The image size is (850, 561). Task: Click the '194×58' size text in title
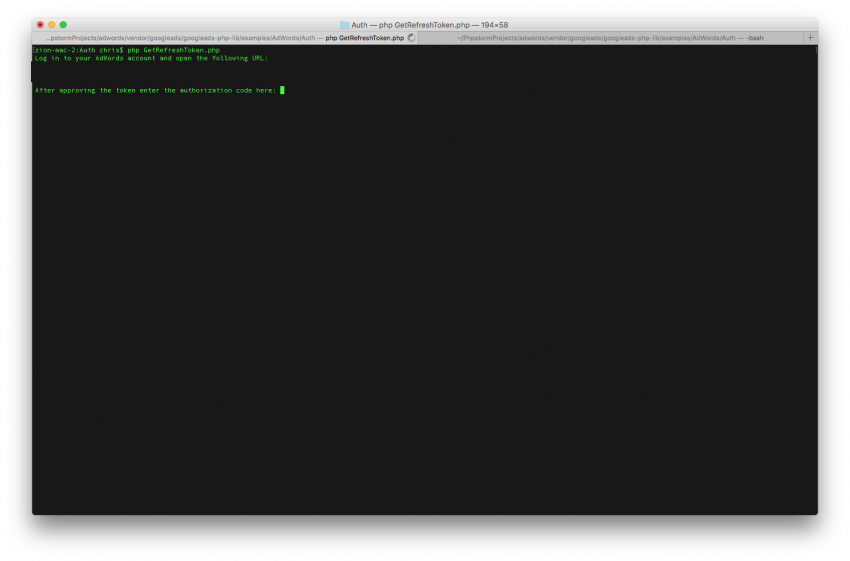click(492, 24)
